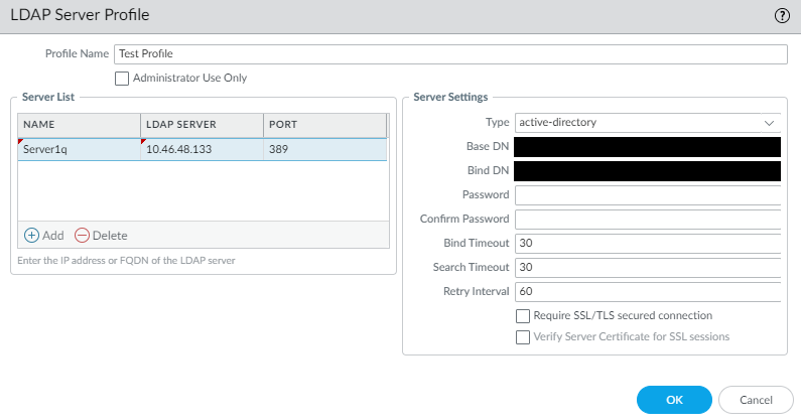This screenshot has height=420, width=801.
Task: Click the Bind DN input field
Action: [x=647, y=171]
